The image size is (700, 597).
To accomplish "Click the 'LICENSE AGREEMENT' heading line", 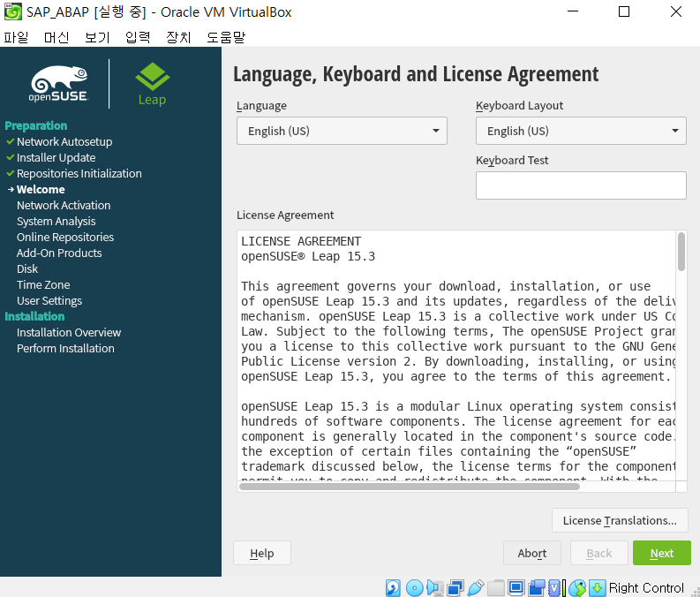I will 301,241.
